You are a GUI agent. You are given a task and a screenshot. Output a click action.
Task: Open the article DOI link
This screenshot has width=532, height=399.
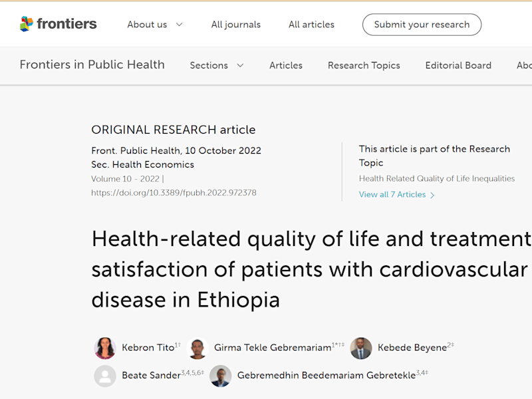point(174,193)
